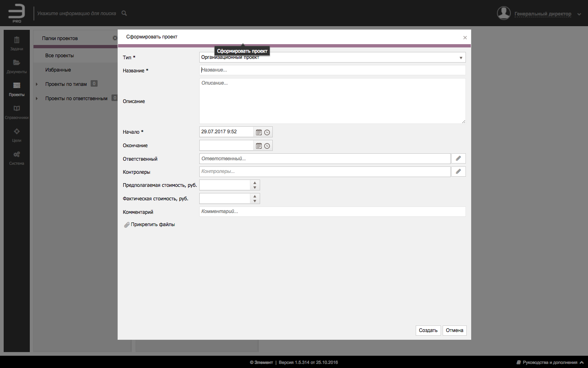Click pencil icon next to Контролеры field
588x368 pixels.
pos(458,172)
